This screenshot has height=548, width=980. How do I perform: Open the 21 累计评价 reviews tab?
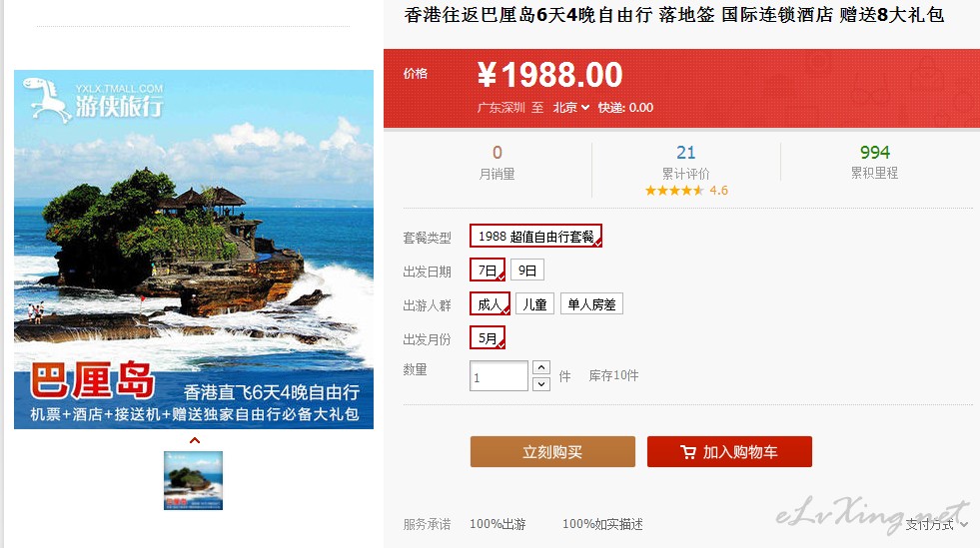pyautogui.click(x=685, y=161)
